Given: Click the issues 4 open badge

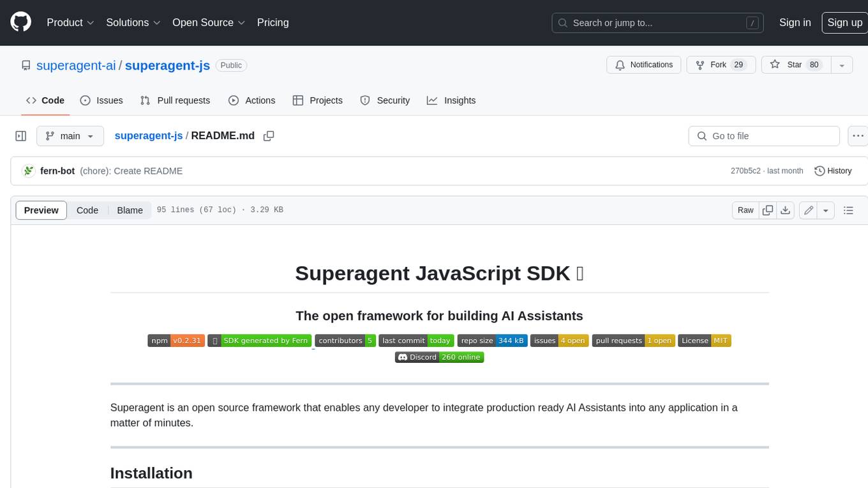Looking at the screenshot, I should coord(560,340).
